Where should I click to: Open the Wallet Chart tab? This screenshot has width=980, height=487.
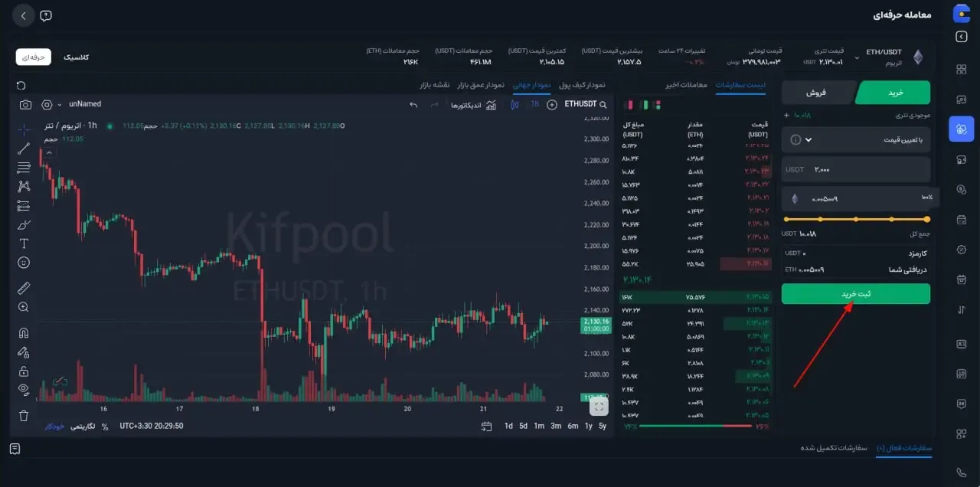(582, 84)
